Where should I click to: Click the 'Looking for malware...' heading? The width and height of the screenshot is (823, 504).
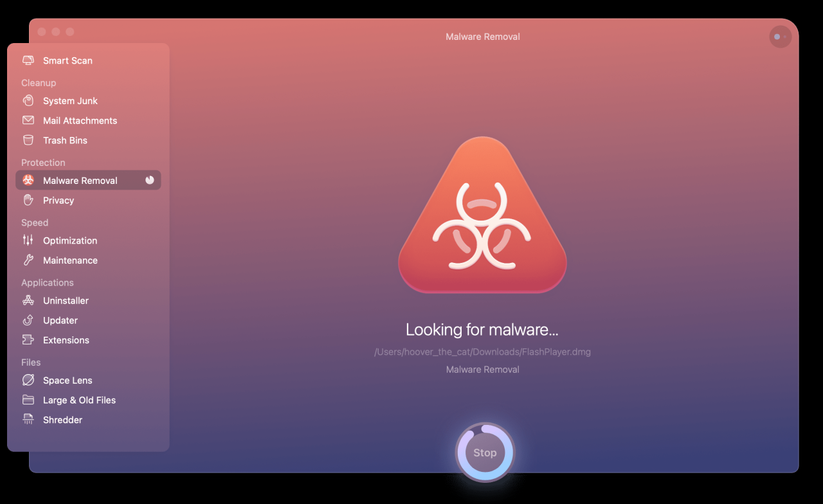(482, 330)
